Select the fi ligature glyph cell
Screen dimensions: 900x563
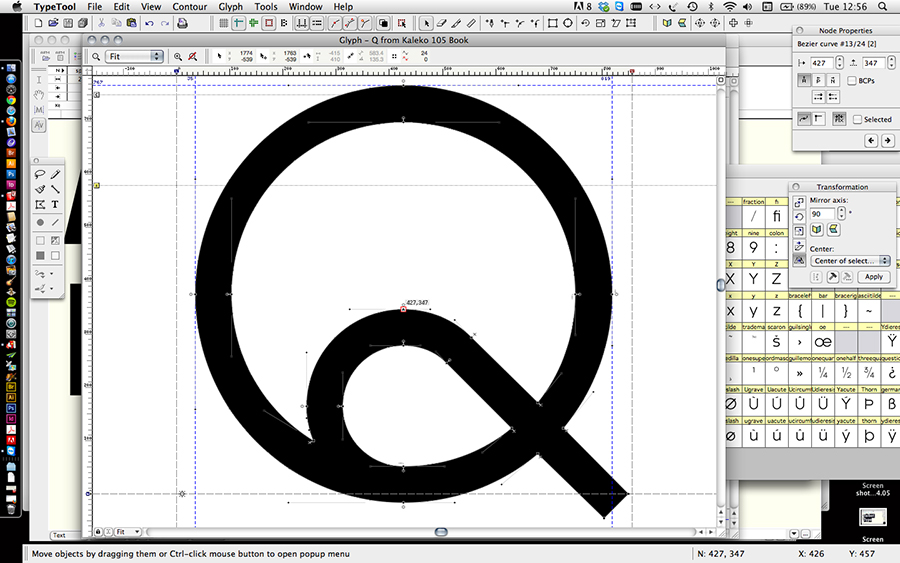pyautogui.click(x=777, y=216)
